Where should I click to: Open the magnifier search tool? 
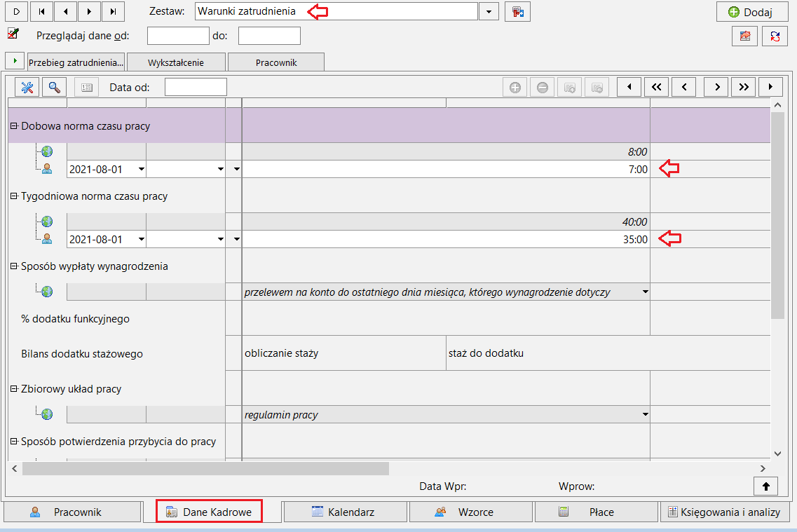(x=55, y=88)
